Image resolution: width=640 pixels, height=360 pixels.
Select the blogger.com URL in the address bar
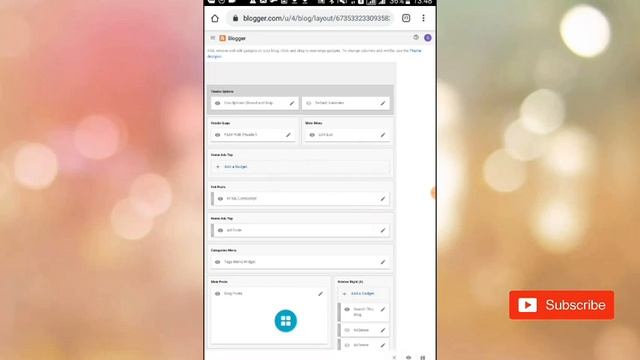pyautogui.click(x=317, y=18)
